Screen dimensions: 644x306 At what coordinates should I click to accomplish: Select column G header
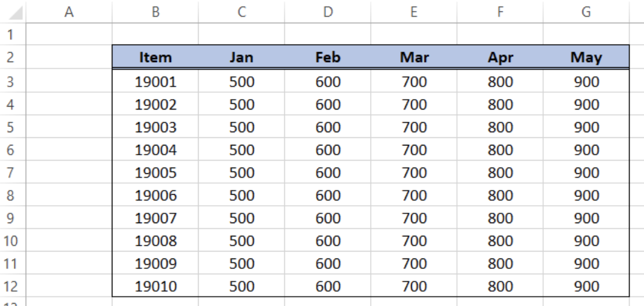(586, 12)
